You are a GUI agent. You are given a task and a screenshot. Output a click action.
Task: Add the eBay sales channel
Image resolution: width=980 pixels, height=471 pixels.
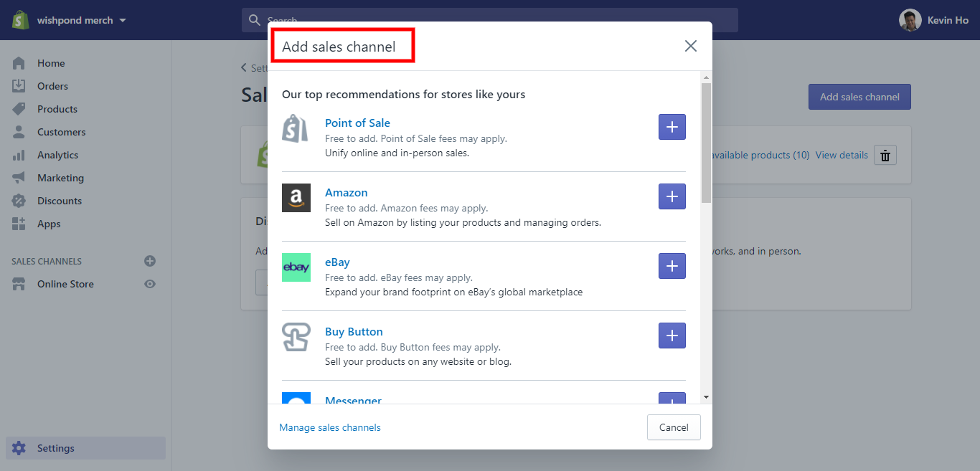672,266
